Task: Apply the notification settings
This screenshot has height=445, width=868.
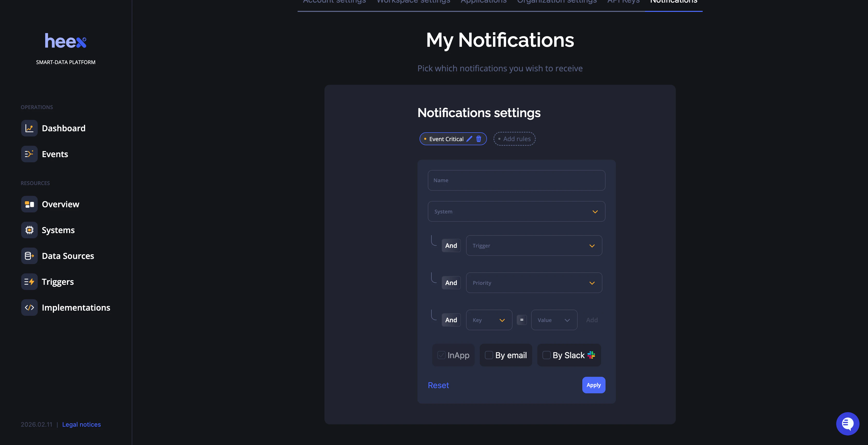Action: tap(593, 385)
